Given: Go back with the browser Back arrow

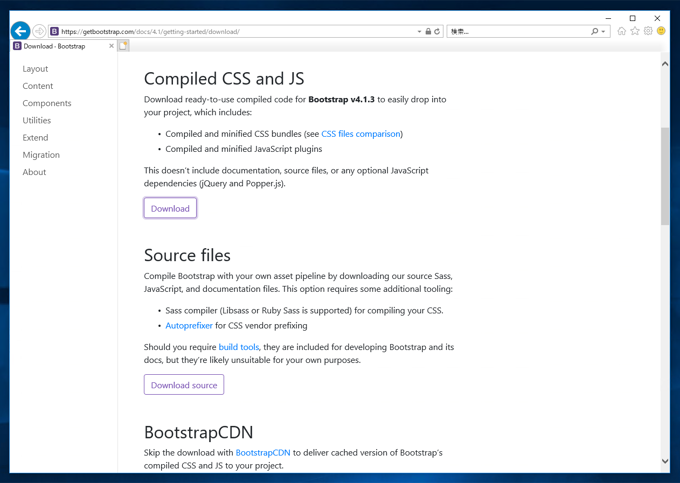Looking at the screenshot, I should coord(20,31).
